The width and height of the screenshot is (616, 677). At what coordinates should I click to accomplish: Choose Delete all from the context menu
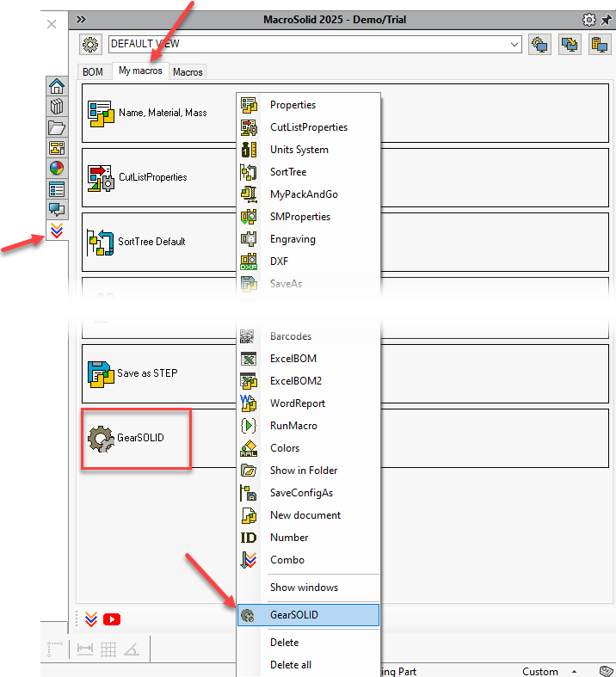pyautogui.click(x=309, y=665)
